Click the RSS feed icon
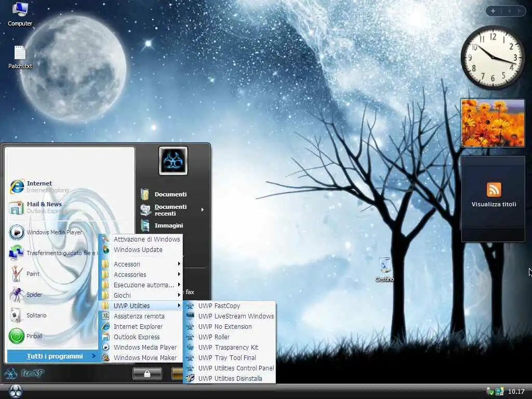The width and height of the screenshot is (532, 399). point(494,189)
